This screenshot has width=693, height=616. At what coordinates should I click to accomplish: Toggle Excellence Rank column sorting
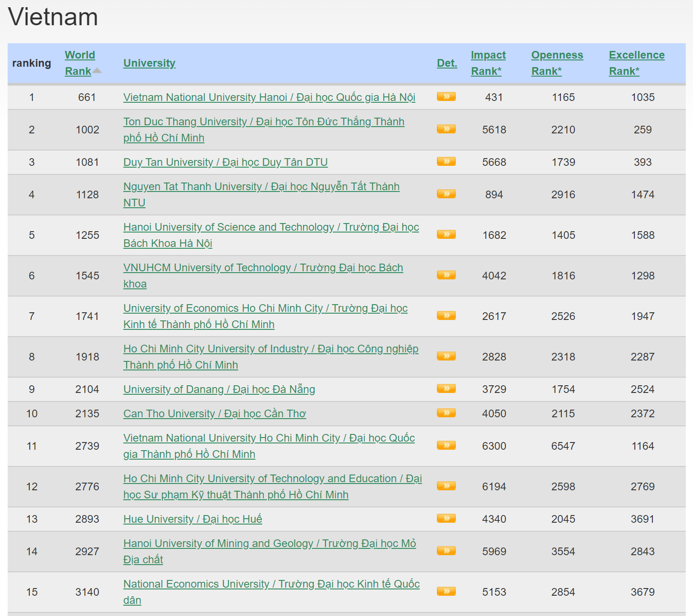637,63
